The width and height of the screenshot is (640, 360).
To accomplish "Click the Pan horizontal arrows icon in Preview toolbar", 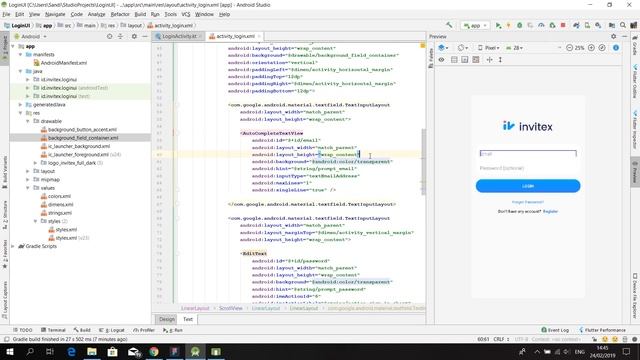I will [x=489, y=60].
